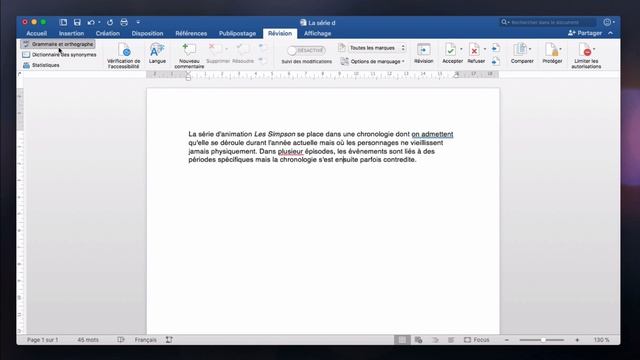Click the Protéger document icon
640x360 pixels.
(551, 50)
